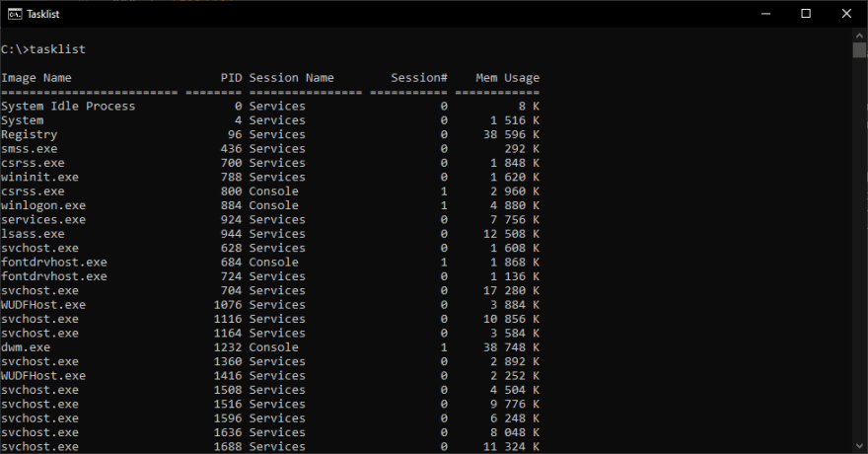Click 'lsass.exe' process name
The image size is (868, 454).
click(33, 234)
